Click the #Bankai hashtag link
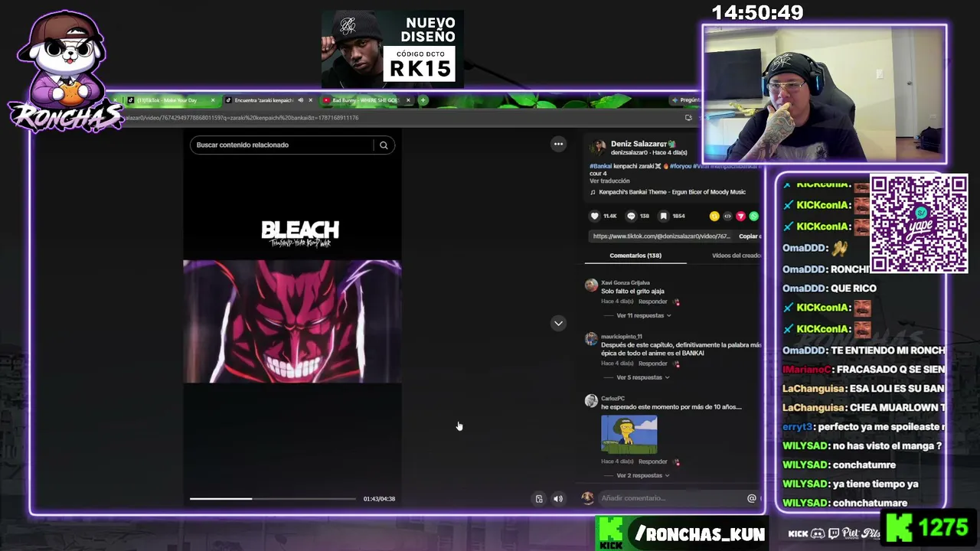Viewport: 980px width, 551px height. pyautogui.click(x=600, y=166)
